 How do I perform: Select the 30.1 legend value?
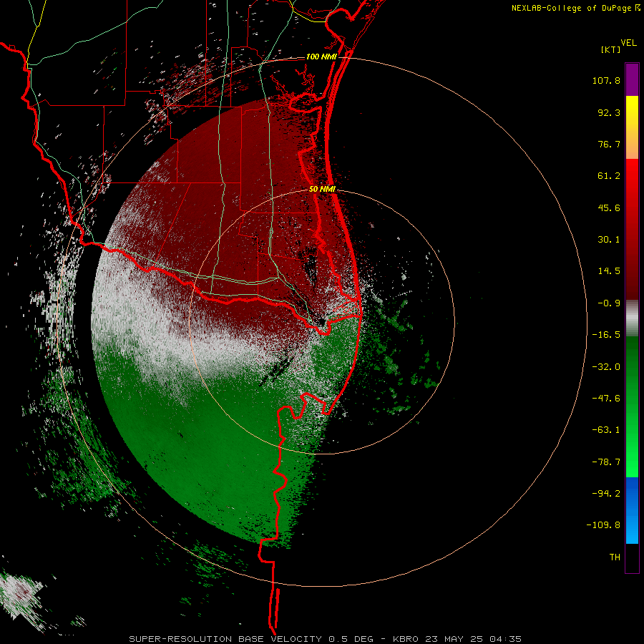tap(609, 240)
